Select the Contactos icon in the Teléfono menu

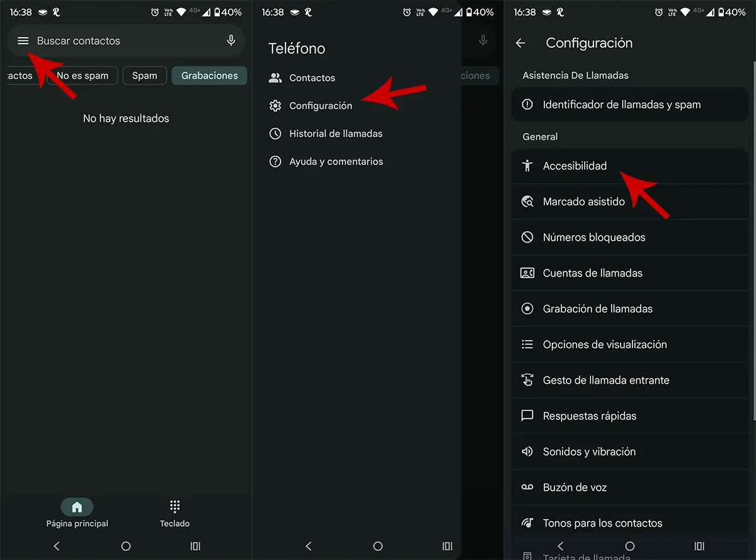[275, 78]
